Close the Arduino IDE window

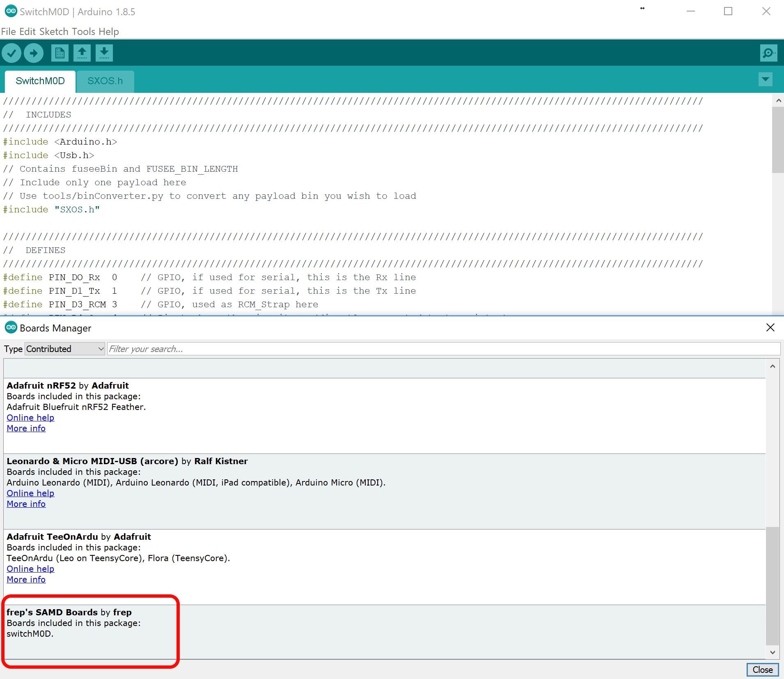pos(766,12)
